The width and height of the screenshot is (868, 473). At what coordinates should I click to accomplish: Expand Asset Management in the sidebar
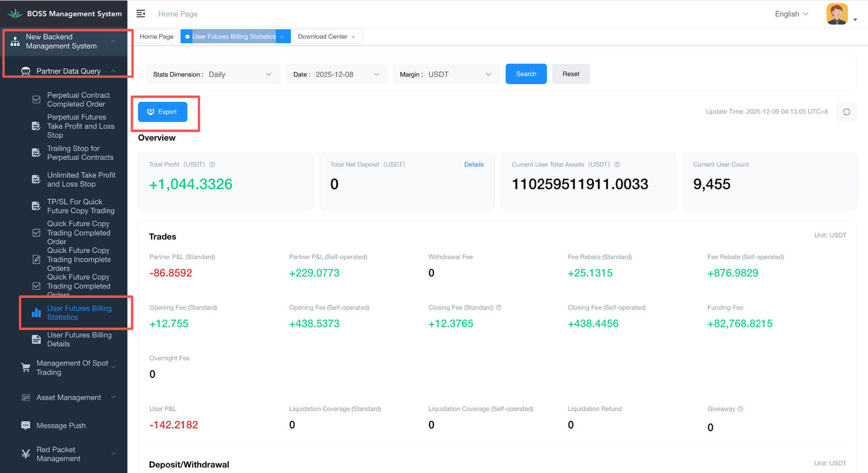point(68,398)
